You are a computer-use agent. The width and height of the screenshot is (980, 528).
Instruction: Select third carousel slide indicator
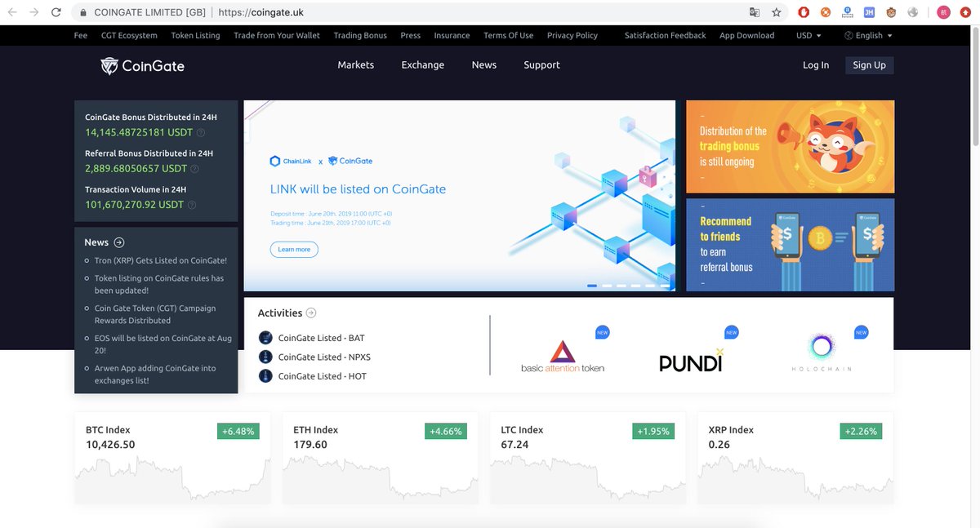tap(621, 286)
